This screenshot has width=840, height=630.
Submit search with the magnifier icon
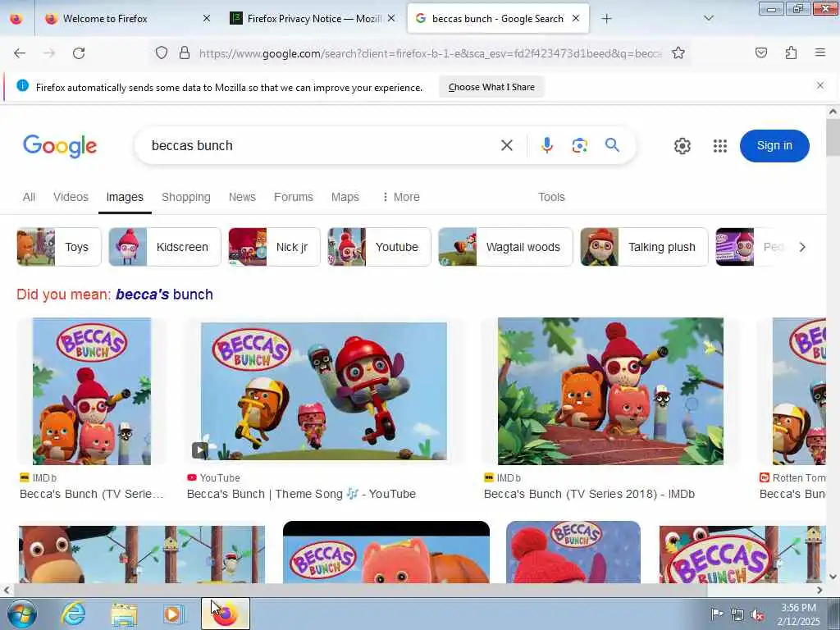612,144
